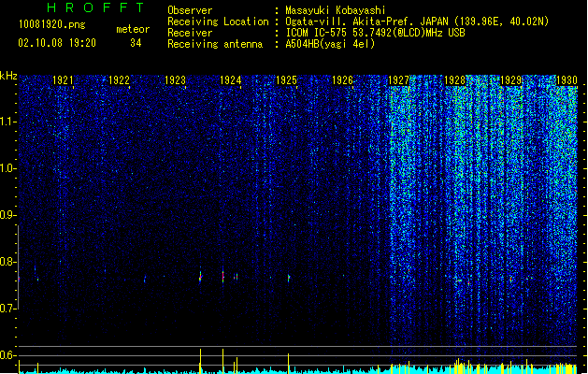Click the Receiver field label
Image resolution: width=588 pixels, height=374 pixels.
(x=190, y=33)
